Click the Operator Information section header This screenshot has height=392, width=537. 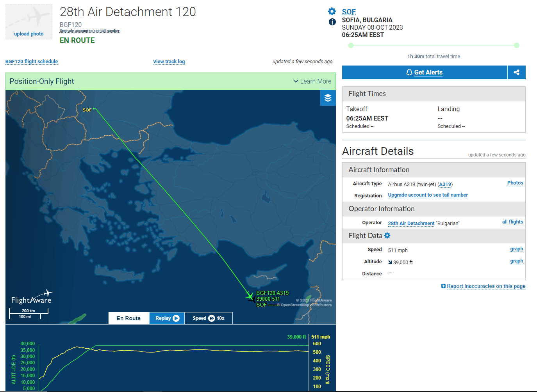point(434,209)
